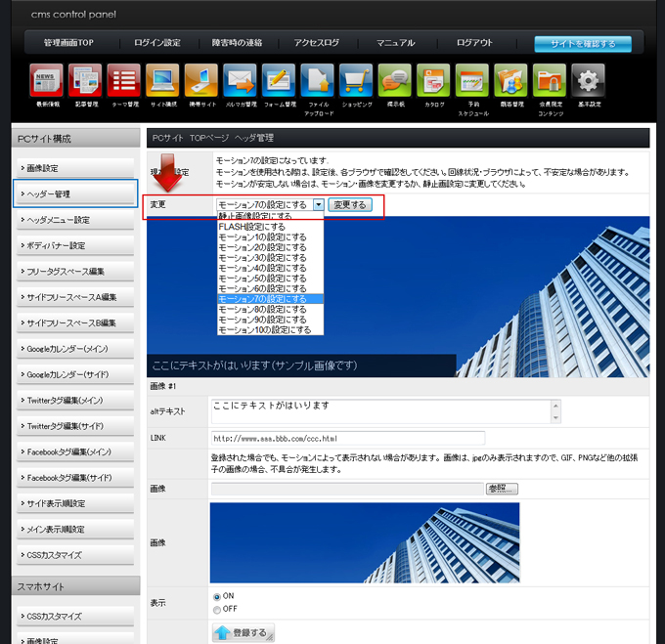
Task: Click the ショッピング cart icon
Action: [x=356, y=81]
